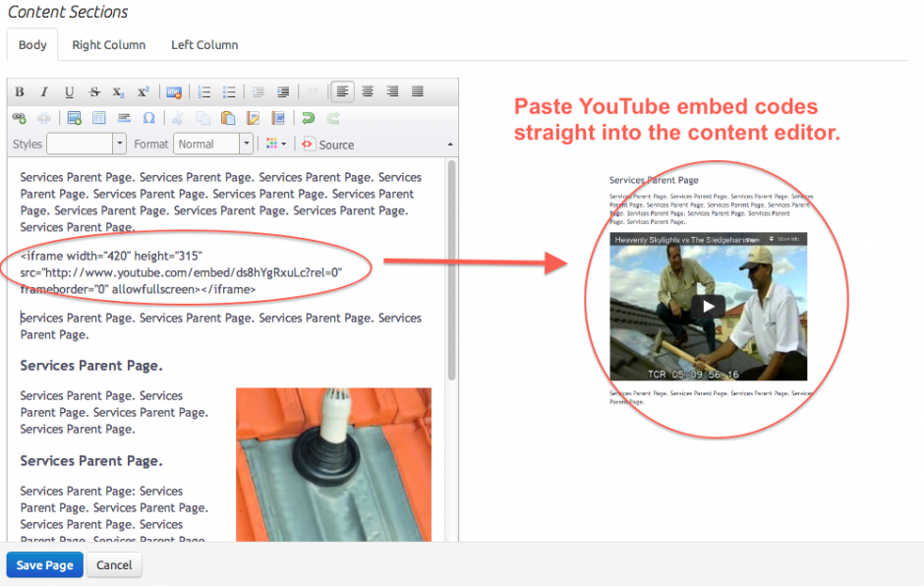Viewport: 924px width, 586px height.
Task: Insert a hyperlink with the Link icon
Action: point(20,119)
